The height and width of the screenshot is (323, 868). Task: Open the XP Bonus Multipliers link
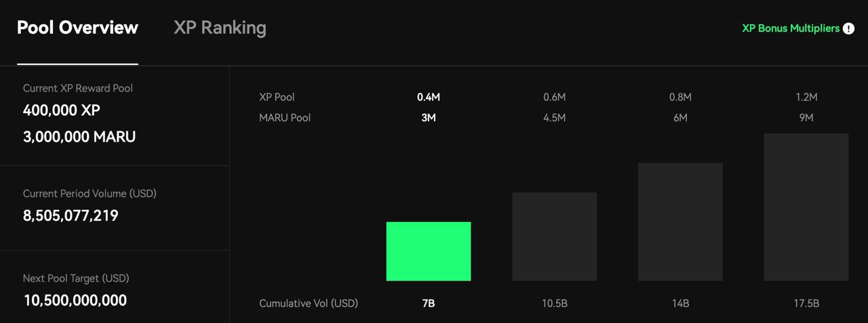[x=791, y=28]
